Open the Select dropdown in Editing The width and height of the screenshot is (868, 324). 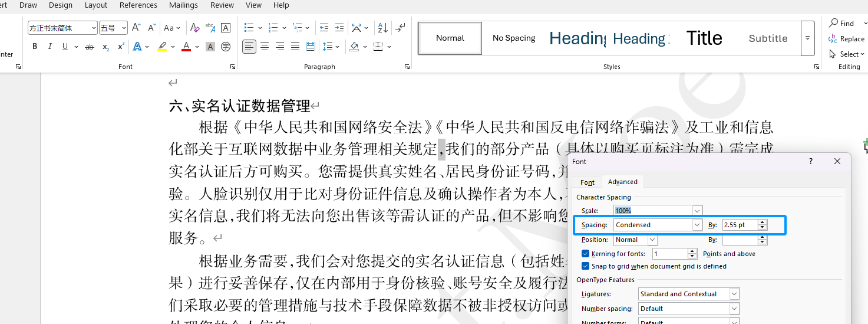846,54
